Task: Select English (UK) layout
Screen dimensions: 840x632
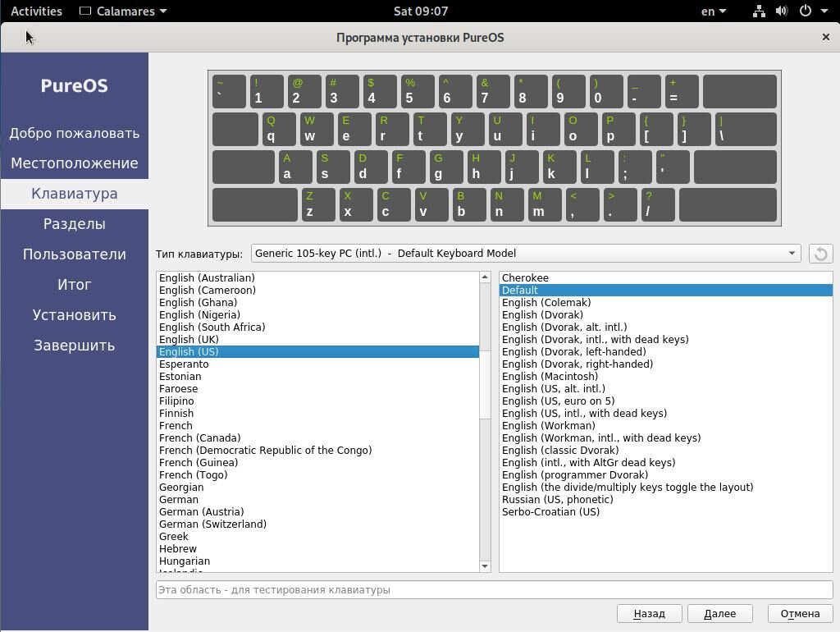Action: click(317, 339)
